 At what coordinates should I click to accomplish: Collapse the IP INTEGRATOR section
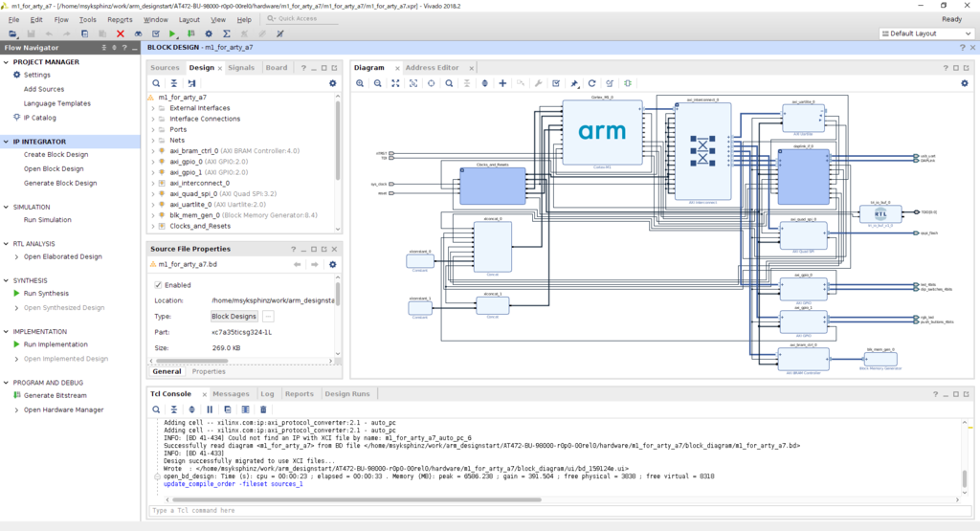tap(7, 142)
